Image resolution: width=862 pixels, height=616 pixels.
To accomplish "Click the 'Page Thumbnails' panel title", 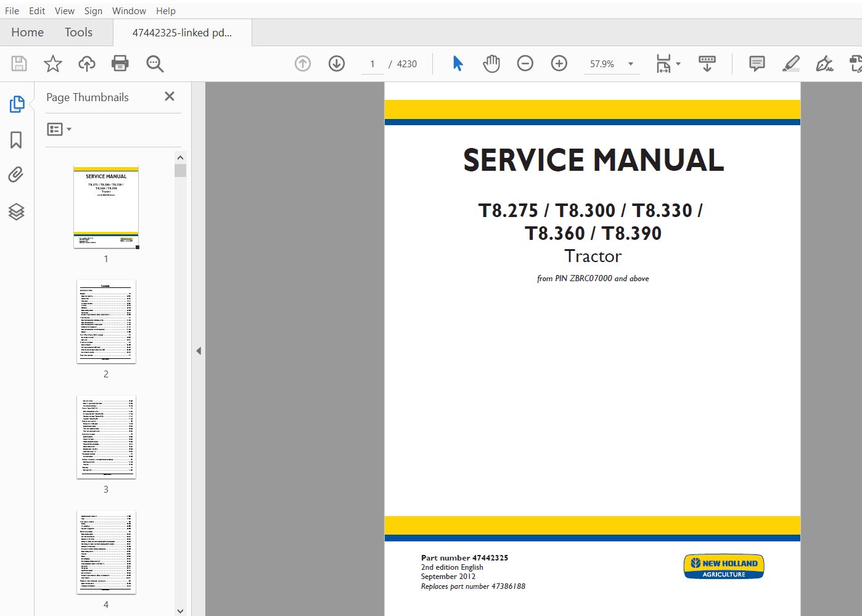I will (x=88, y=97).
